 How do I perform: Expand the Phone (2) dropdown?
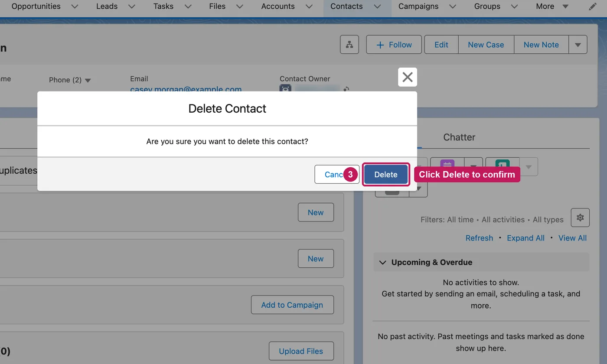coord(88,80)
